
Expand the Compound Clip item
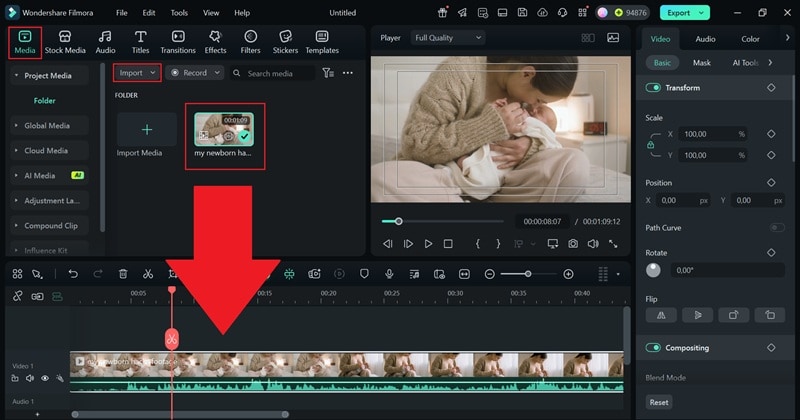tap(16, 226)
